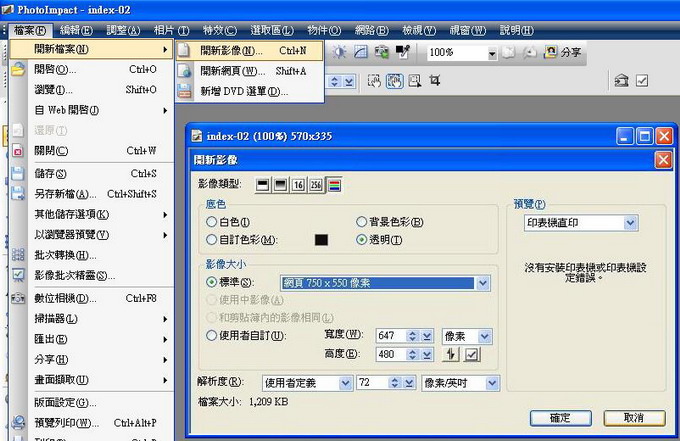Image resolution: width=680 pixels, height=441 pixels.
Task: Click 開新檔案 New File menu entry
Action: pyautogui.click(x=92, y=49)
